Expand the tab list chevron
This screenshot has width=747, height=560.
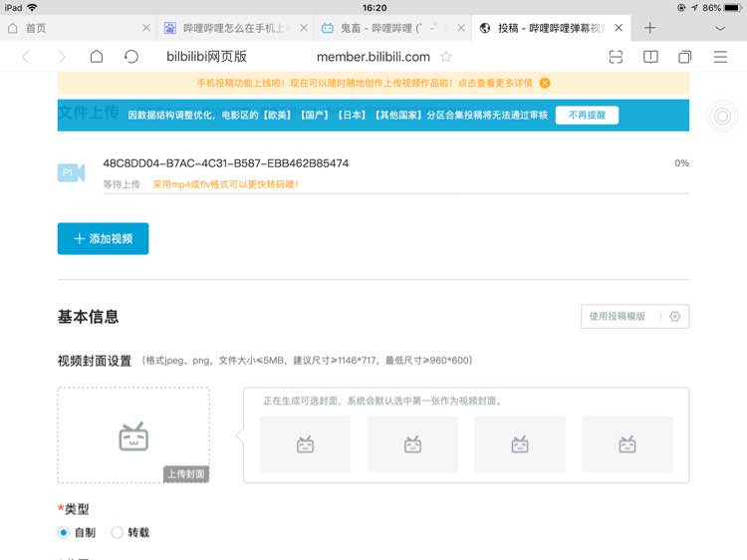720,29
